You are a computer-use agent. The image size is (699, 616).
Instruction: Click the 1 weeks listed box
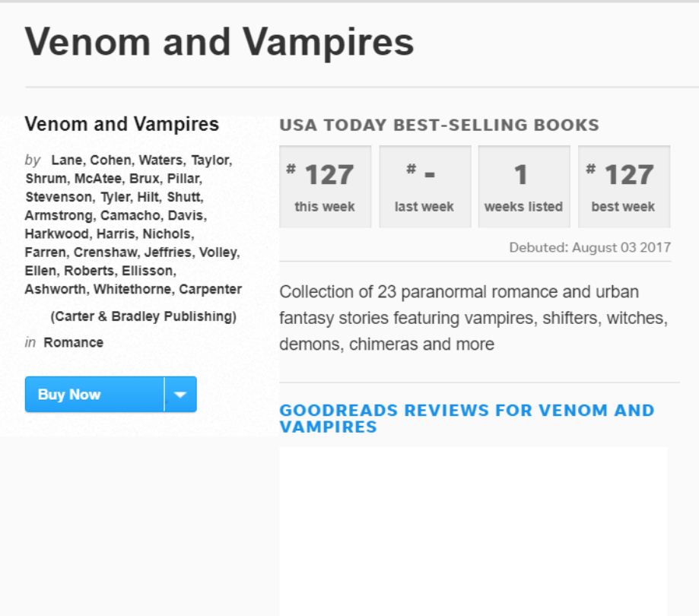click(523, 186)
